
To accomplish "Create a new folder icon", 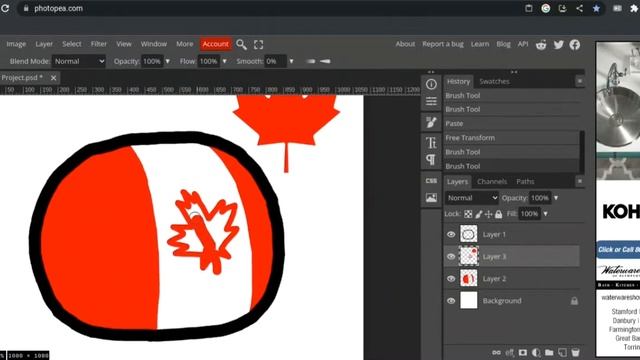I will click(x=549, y=352).
